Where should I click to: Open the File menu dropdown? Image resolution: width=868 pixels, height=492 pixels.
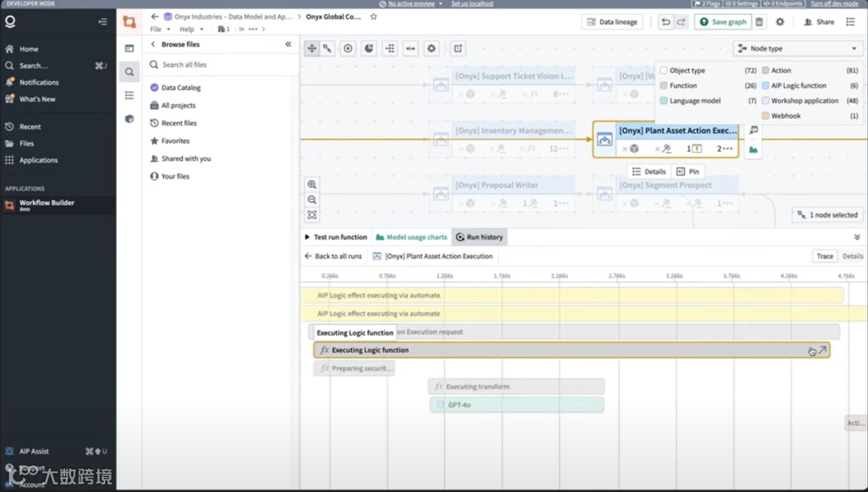pos(160,29)
